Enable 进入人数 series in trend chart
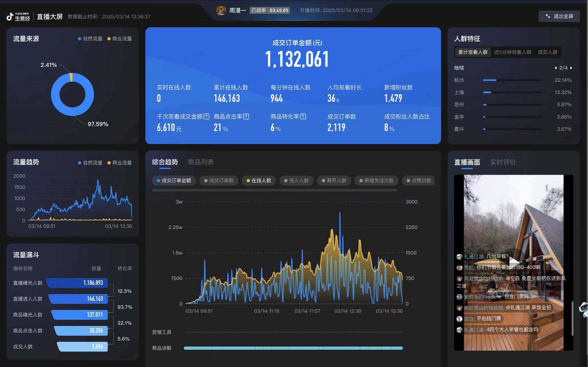 [x=296, y=180]
